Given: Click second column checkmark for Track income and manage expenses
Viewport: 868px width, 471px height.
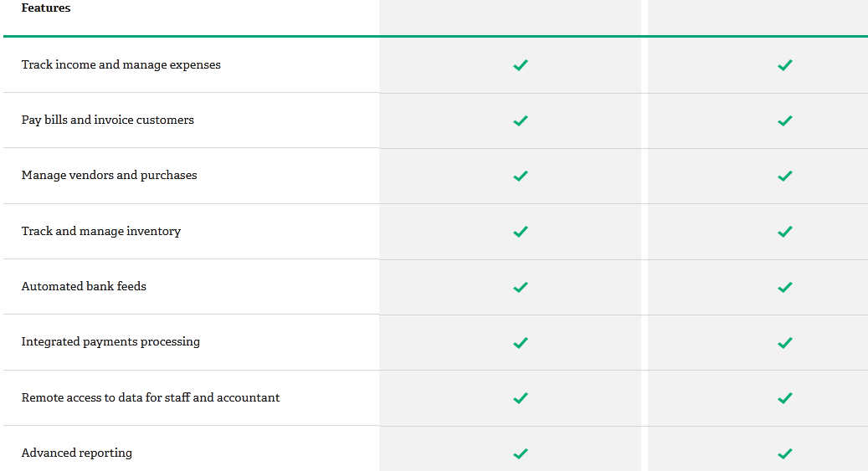Looking at the screenshot, I should point(785,65).
